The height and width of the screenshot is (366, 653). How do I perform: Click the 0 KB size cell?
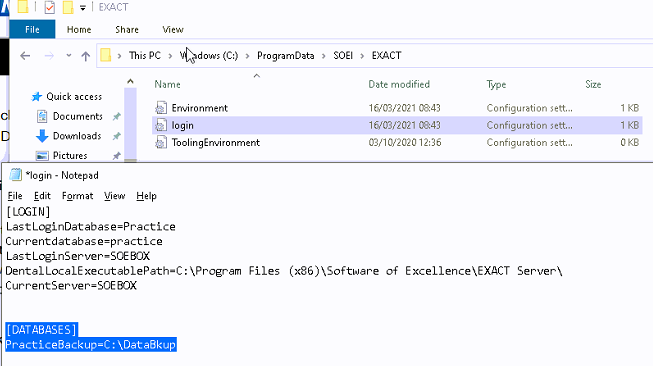(629, 142)
